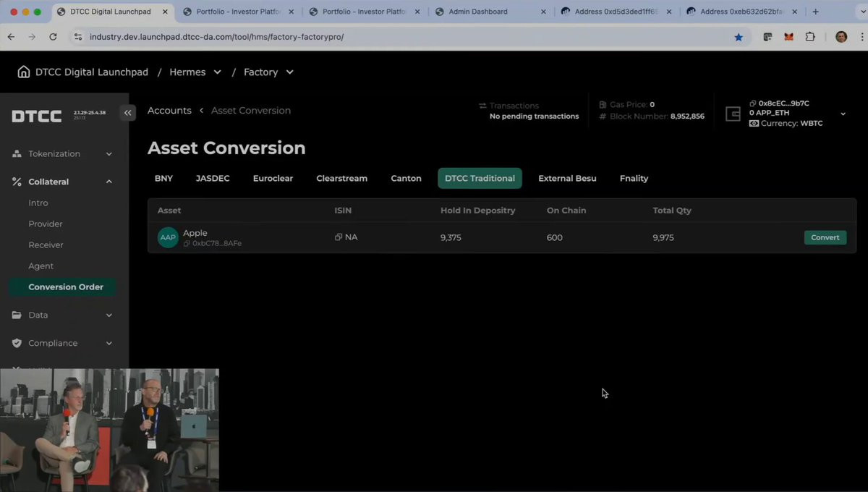This screenshot has height=492, width=868.
Task: Copy the ISIN NA value
Action: pyautogui.click(x=338, y=237)
